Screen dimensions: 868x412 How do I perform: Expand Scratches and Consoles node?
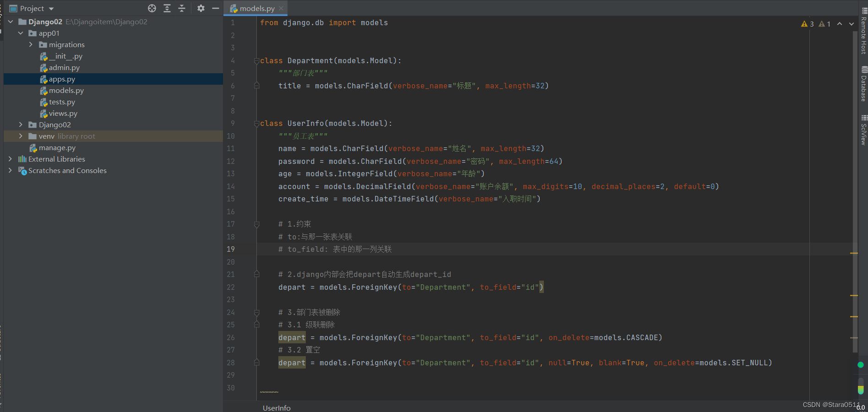coord(11,170)
